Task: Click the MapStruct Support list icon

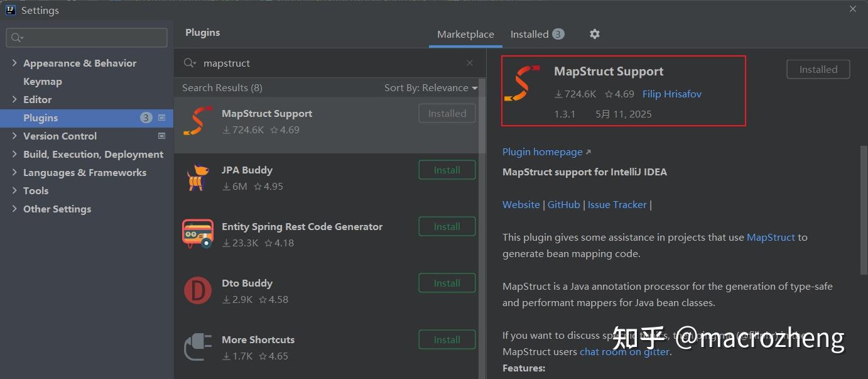Action: click(x=198, y=121)
